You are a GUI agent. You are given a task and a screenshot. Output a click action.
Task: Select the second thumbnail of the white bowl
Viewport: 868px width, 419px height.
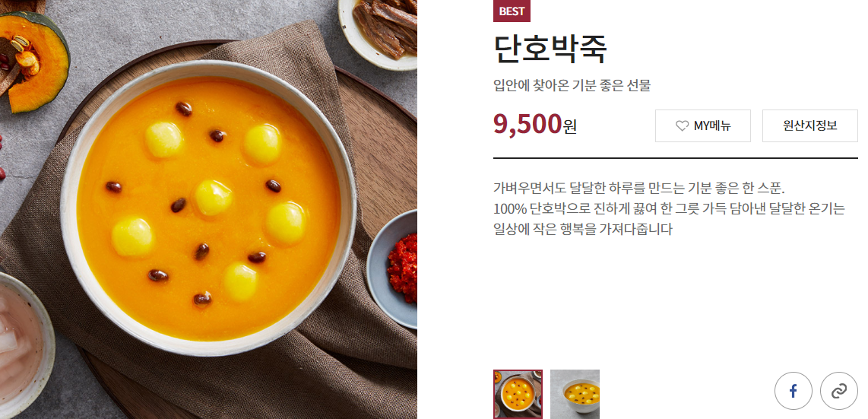click(575, 394)
